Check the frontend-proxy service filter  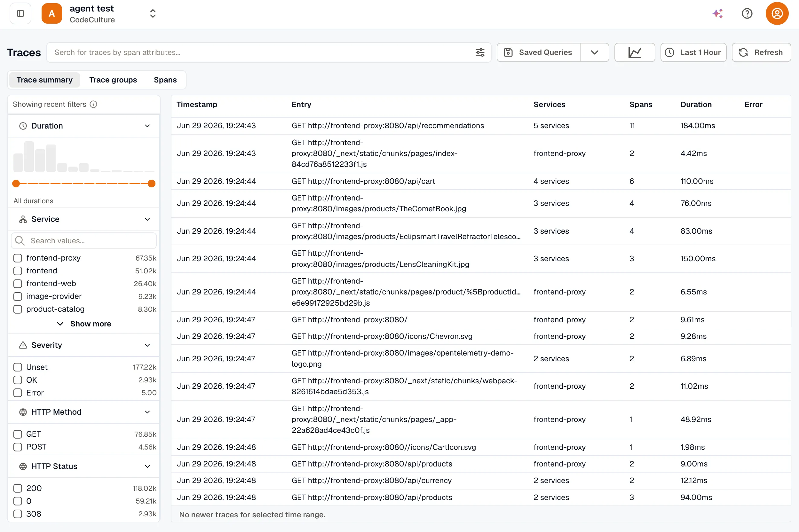pyautogui.click(x=18, y=258)
